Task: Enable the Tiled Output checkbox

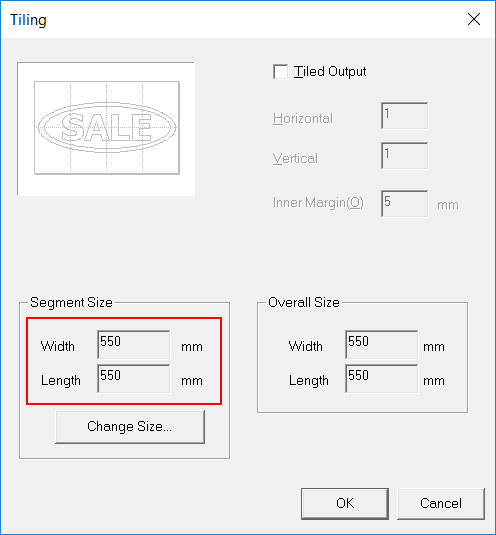Action: (x=280, y=72)
